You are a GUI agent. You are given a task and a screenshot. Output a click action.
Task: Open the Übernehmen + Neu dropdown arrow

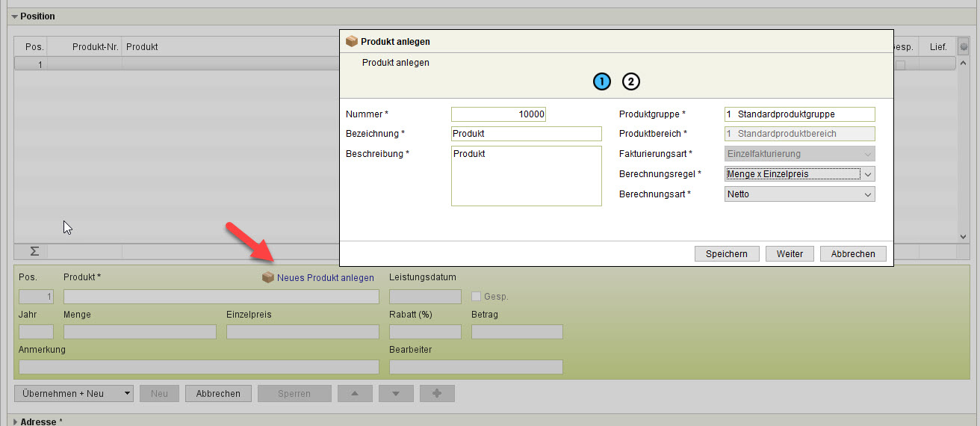tap(126, 393)
